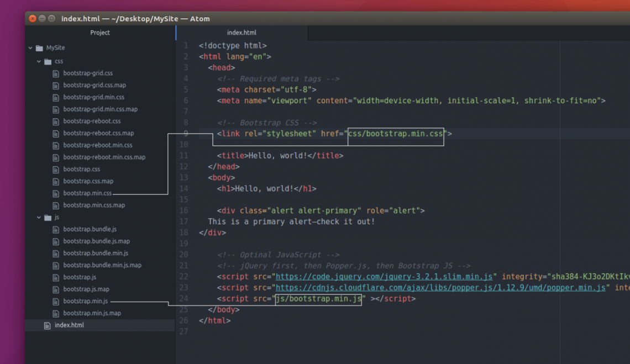Select the Project panel header tab

click(x=100, y=33)
